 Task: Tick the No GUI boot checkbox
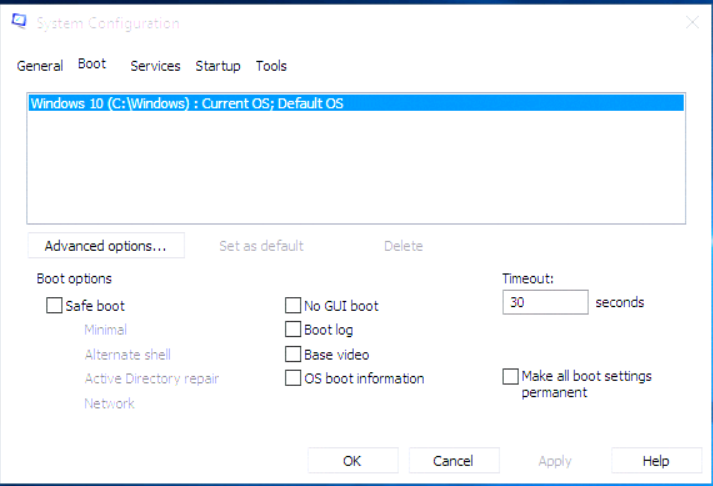click(293, 306)
